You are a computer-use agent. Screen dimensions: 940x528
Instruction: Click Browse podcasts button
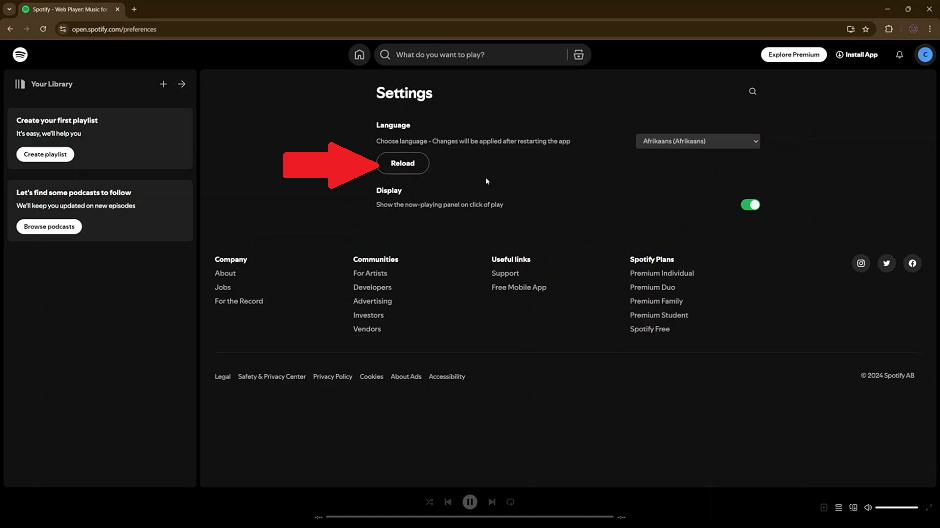[x=49, y=227]
